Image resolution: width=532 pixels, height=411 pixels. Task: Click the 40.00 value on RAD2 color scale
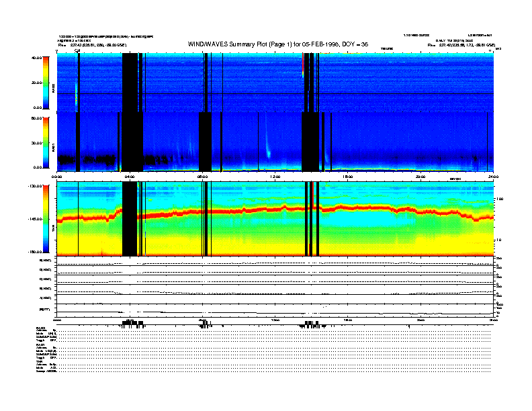point(36,58)
